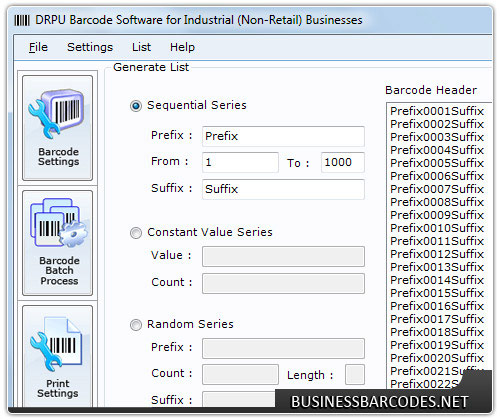
Task: Open the File menu
Action: click(x=38, y=47)
